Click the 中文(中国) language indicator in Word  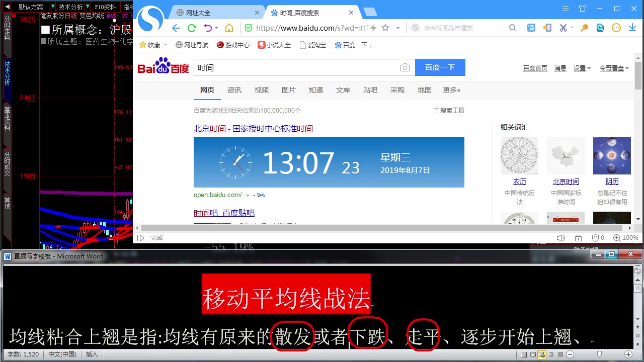click(62, 354)
